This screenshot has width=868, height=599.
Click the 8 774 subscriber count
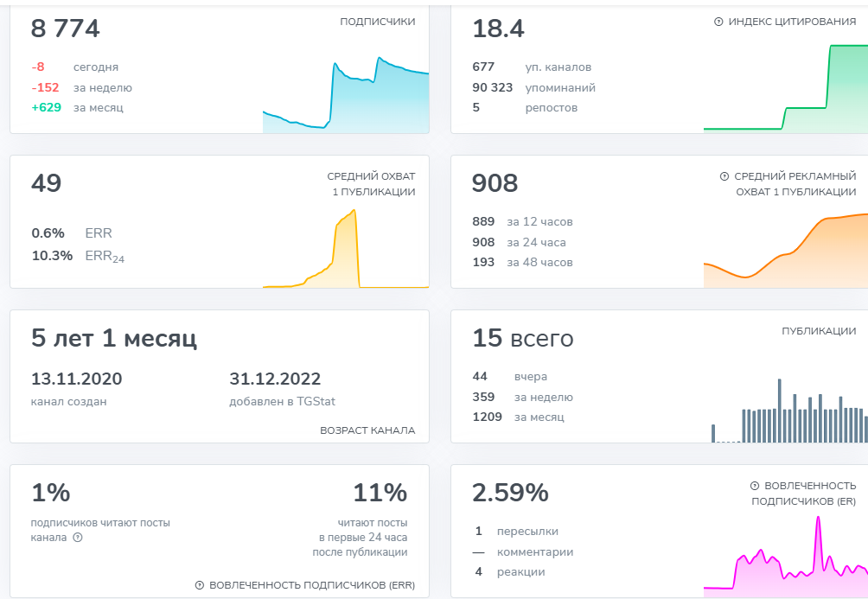coord(66,29)
